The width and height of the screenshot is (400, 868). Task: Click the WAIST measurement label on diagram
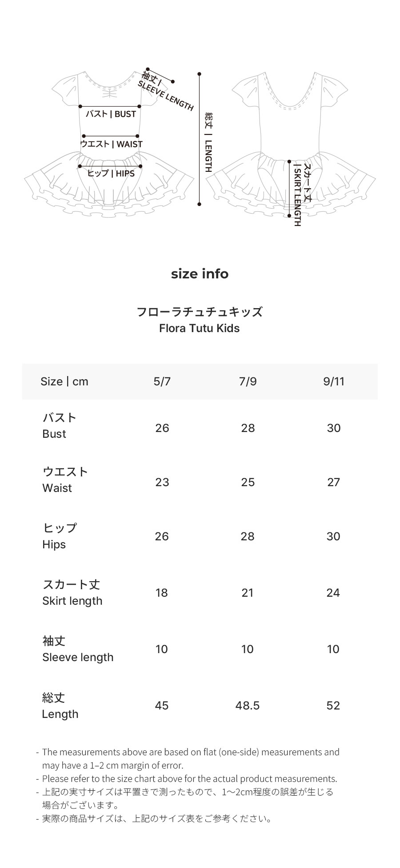112,144
